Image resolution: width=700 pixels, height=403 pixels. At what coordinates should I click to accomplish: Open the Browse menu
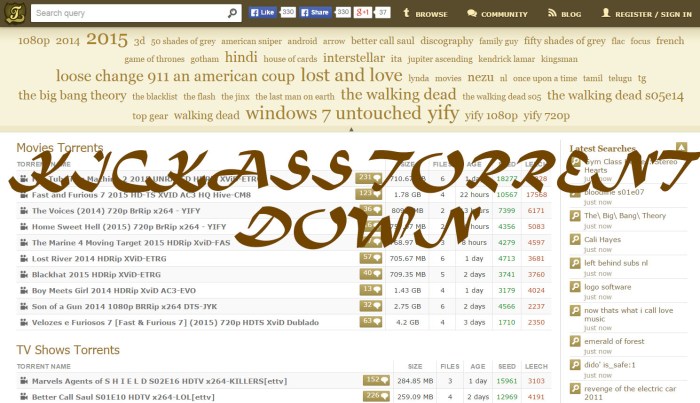click(425, 14)
